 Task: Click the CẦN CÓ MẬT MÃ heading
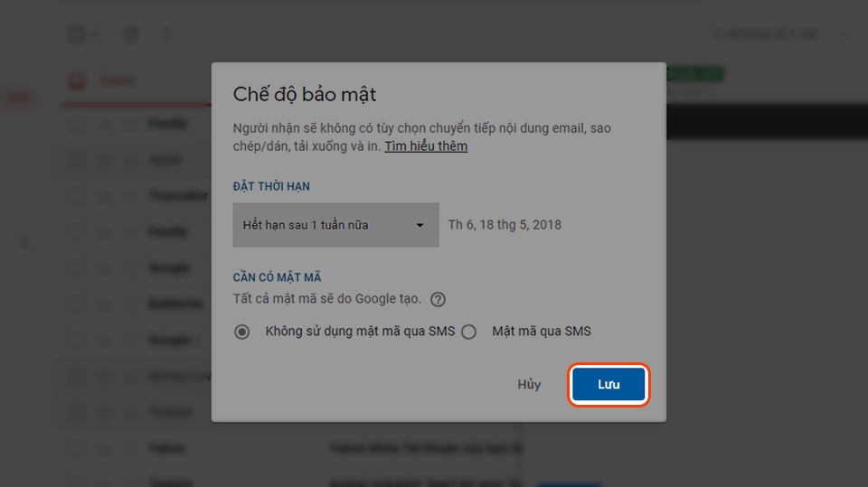[277, 277]
